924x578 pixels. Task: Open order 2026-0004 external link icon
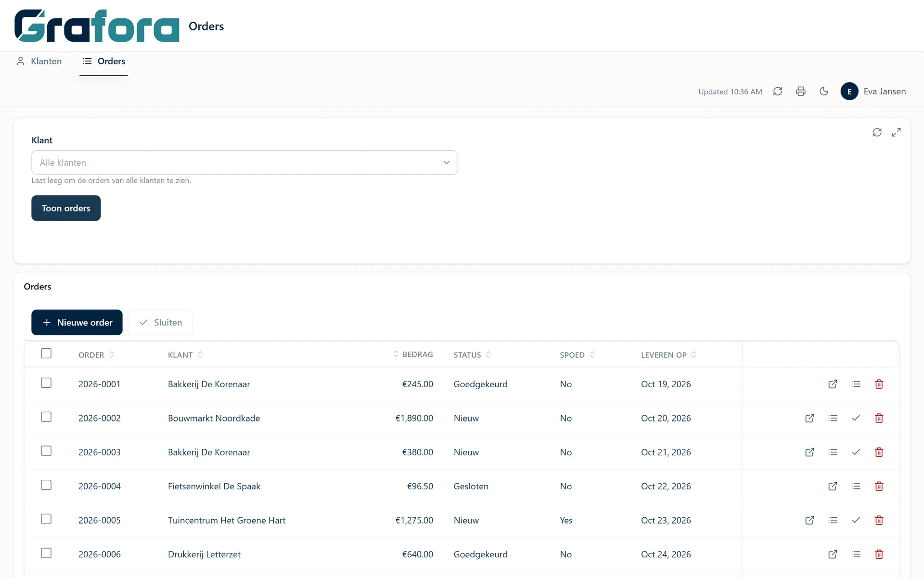point(833,486)
